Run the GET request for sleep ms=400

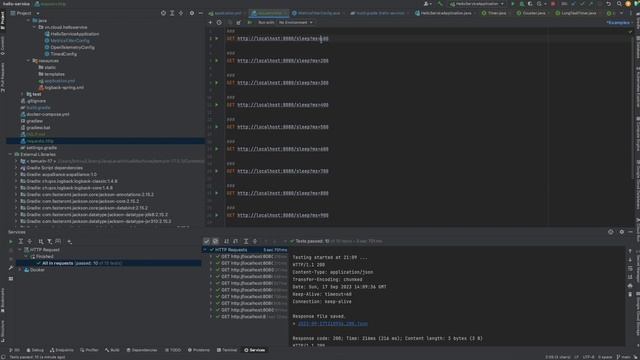click(217, 105)
